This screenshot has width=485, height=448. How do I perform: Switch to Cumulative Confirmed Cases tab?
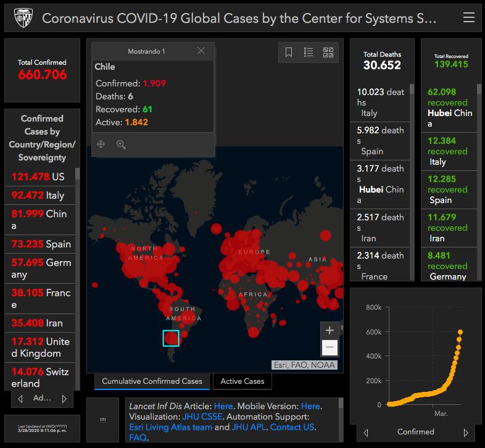click(152, 381)
